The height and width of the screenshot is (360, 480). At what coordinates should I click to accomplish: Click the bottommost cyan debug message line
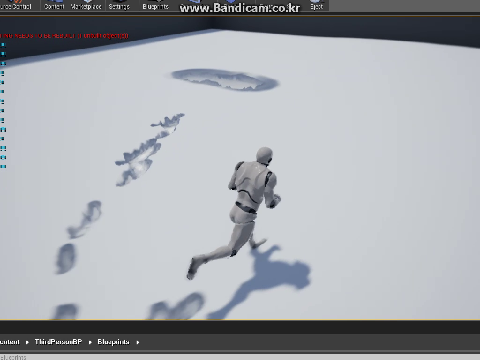click(x=3, y=166)
